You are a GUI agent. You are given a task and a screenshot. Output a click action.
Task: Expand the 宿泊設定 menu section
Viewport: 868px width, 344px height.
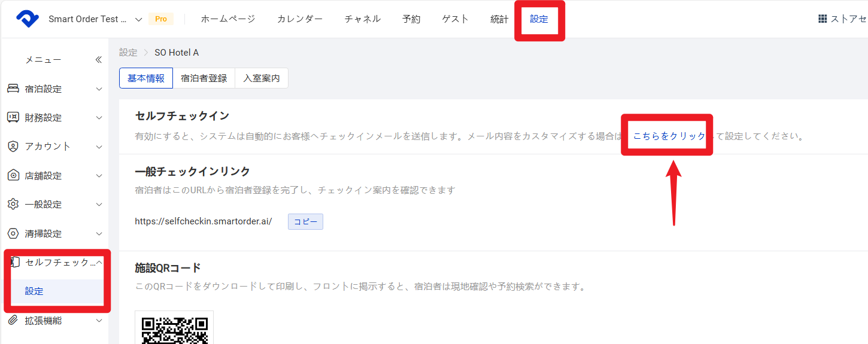click(99, 89)
